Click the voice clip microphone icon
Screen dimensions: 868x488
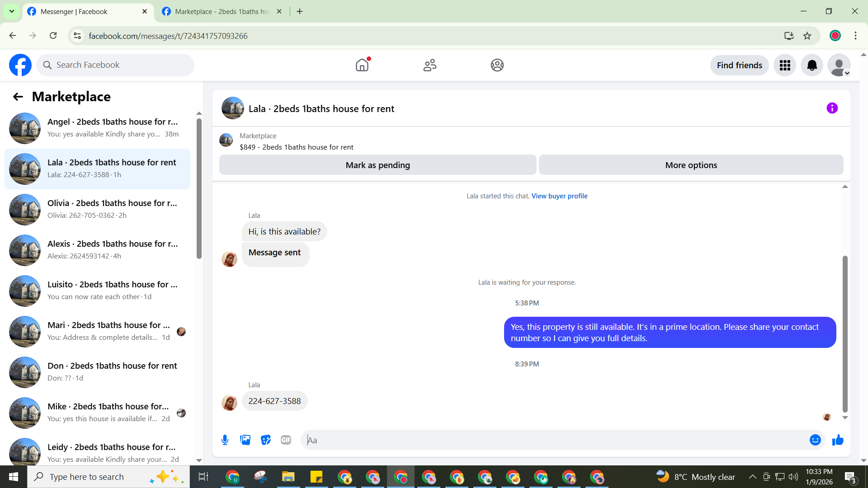point(225,440)
